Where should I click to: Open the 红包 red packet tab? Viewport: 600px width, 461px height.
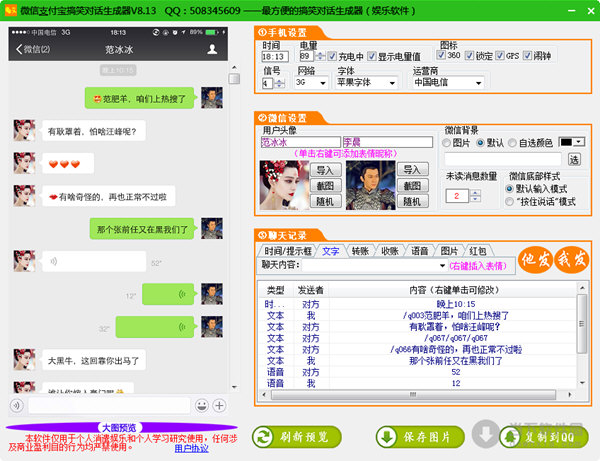tap(478, 251)
